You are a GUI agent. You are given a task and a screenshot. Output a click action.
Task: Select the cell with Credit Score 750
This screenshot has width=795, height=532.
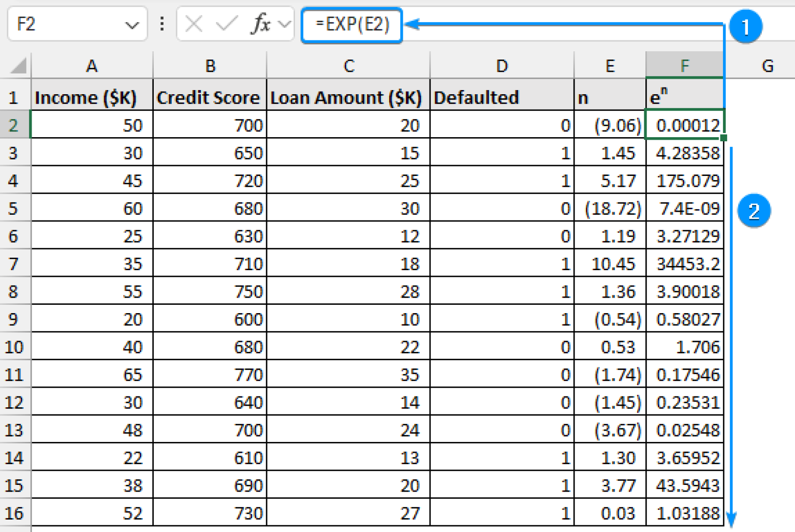[209, 291]
